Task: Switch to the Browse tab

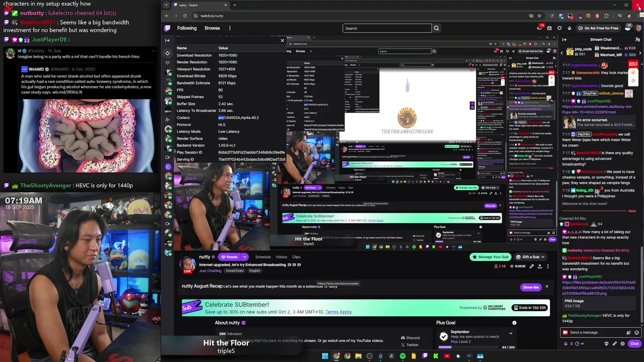Action: click(x=212, y=28)
